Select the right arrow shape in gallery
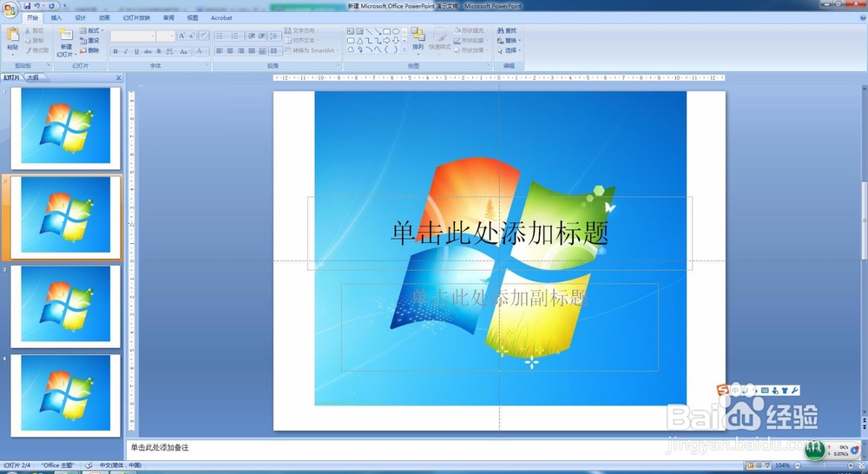868x474 pixels. click(x=386, y=41)
